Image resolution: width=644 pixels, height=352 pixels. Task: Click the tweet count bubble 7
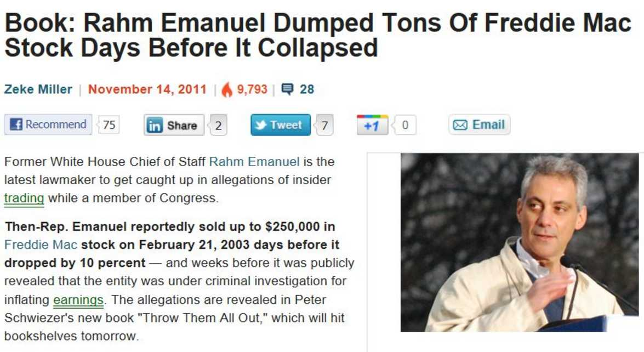point(324,125)
